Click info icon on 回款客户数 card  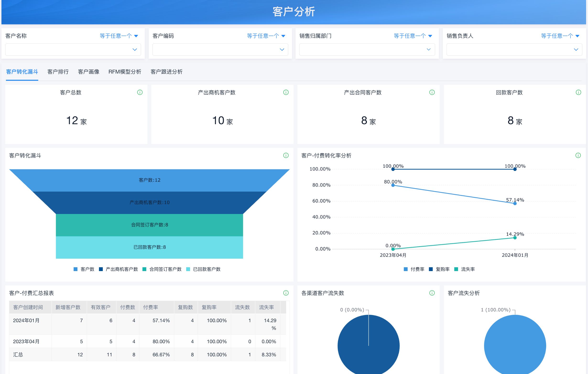578,92
